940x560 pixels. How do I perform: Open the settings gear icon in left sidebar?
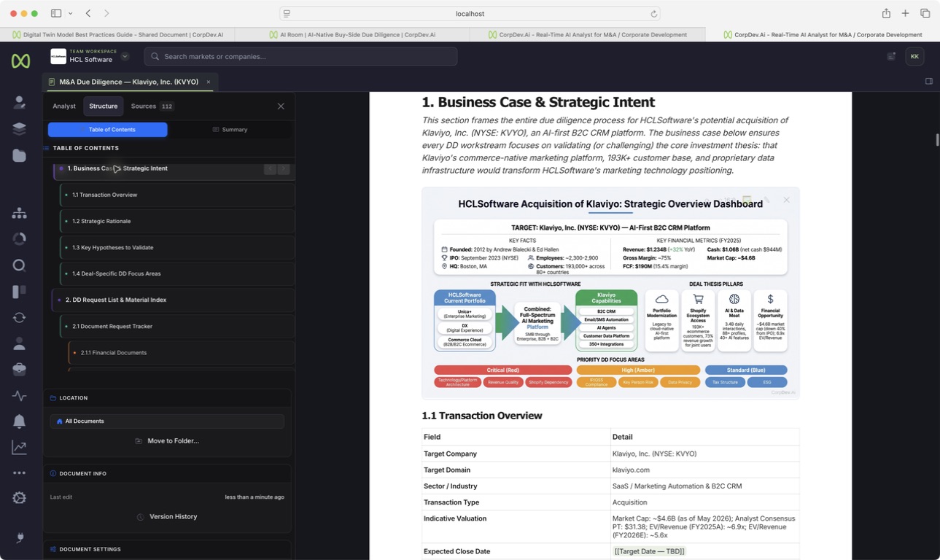coord(20,498)
